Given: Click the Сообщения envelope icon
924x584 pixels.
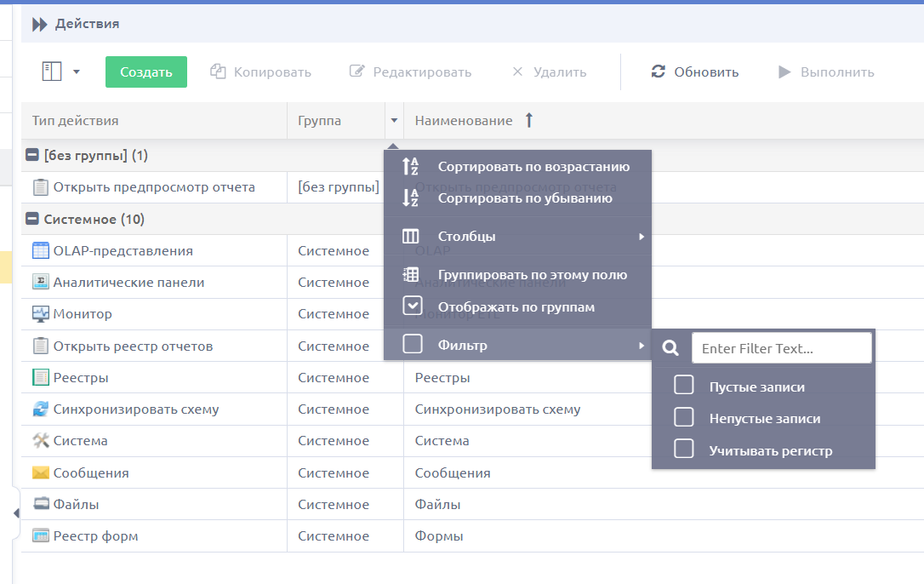Looking at the screenshot, I should click(x=41, y=472).
